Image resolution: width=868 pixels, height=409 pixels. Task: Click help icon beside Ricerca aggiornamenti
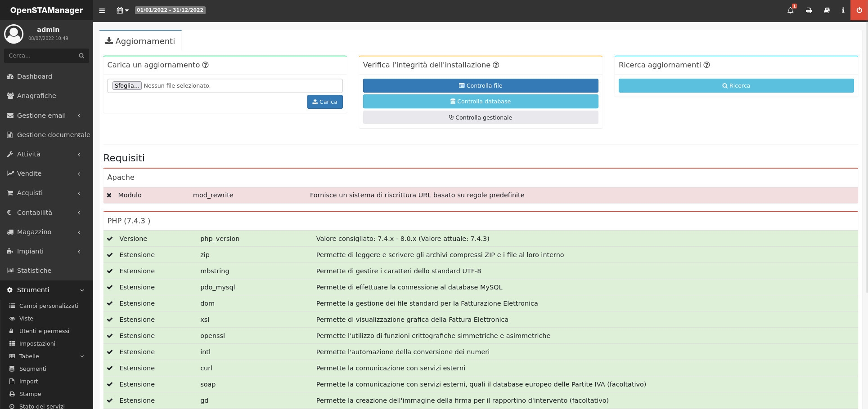pyautogui.click(x=706, y=65)
